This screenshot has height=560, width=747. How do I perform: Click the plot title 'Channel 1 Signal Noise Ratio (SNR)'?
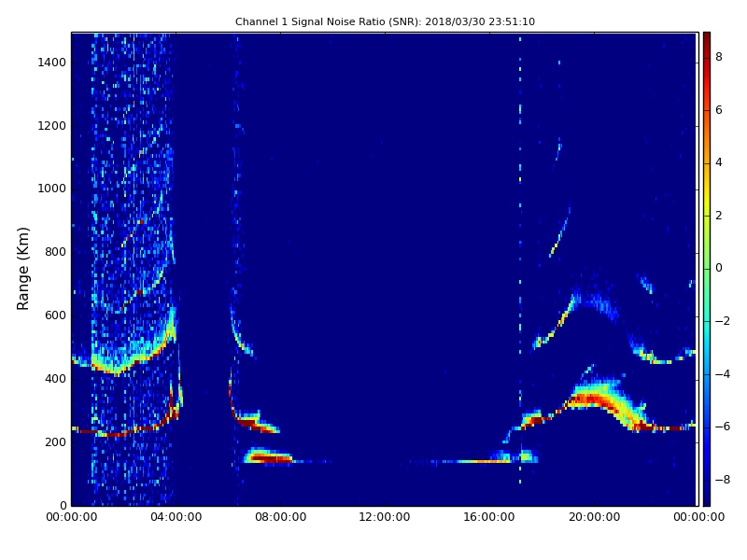(x=328, y=21)
